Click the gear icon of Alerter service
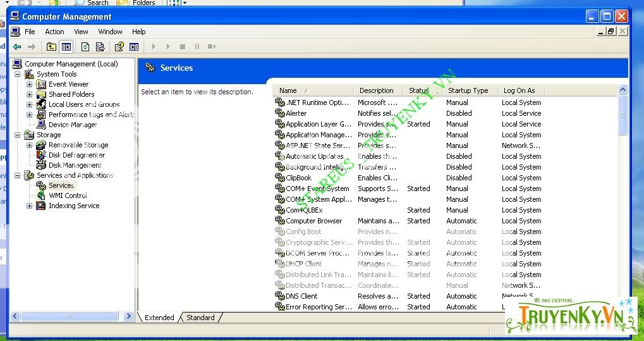 coord(280,113)
